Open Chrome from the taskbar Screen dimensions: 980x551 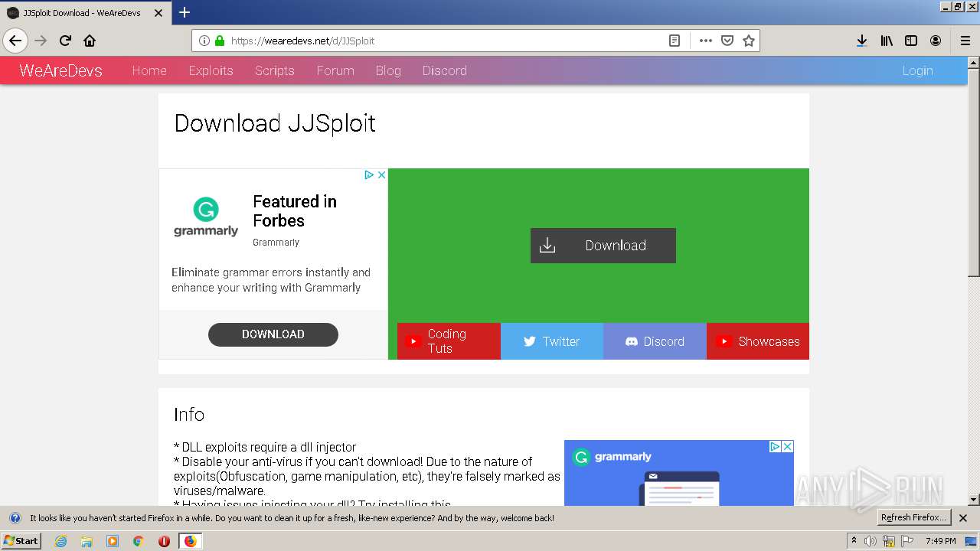click(139, 541)
